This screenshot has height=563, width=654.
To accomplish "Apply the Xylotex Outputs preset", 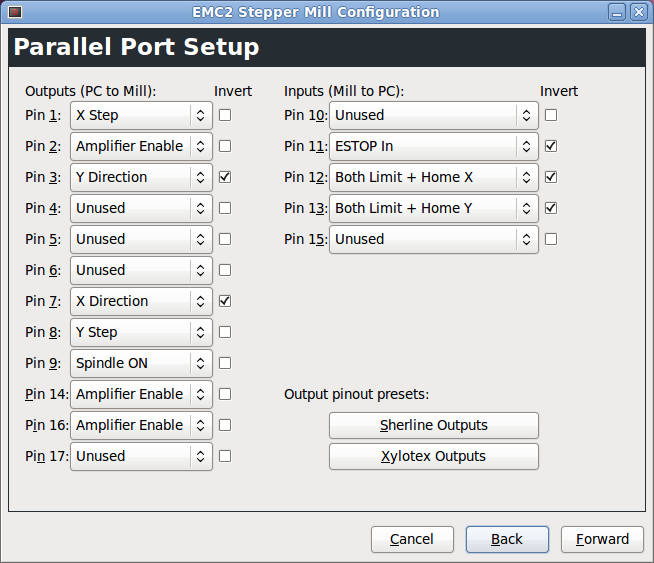I will coord(434,456).
